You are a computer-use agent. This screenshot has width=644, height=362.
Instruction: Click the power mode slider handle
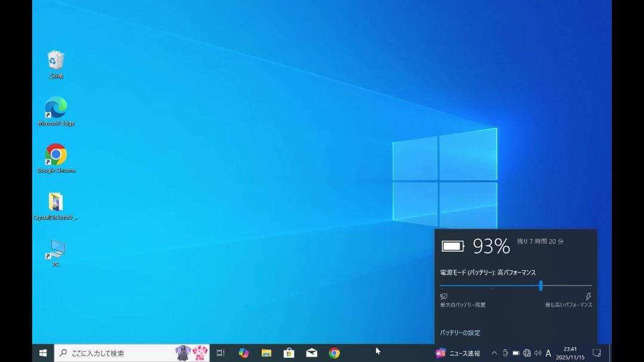(541, 286)
